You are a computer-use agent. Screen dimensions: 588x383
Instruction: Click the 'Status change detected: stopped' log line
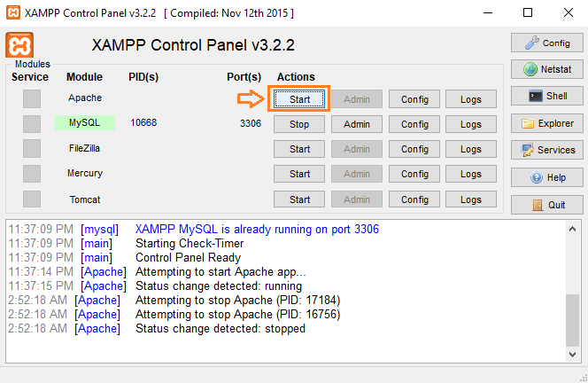click(220, 329)
